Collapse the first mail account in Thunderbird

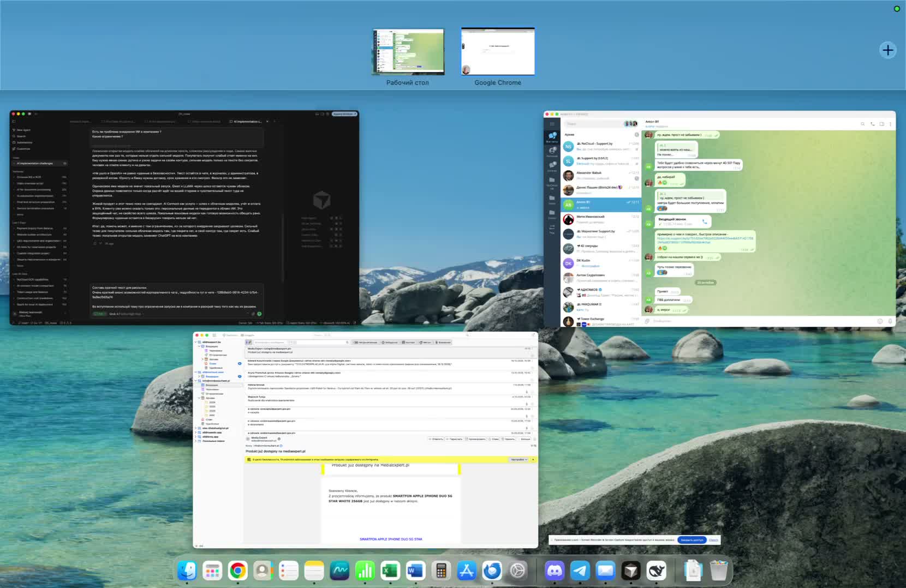pos(195,342)
